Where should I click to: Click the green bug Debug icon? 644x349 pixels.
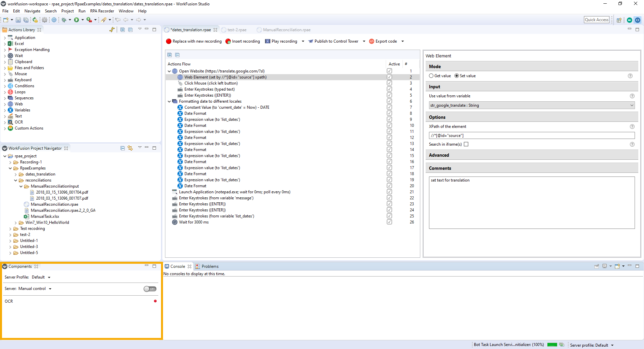pyautogui.click(x=64, y=20)
